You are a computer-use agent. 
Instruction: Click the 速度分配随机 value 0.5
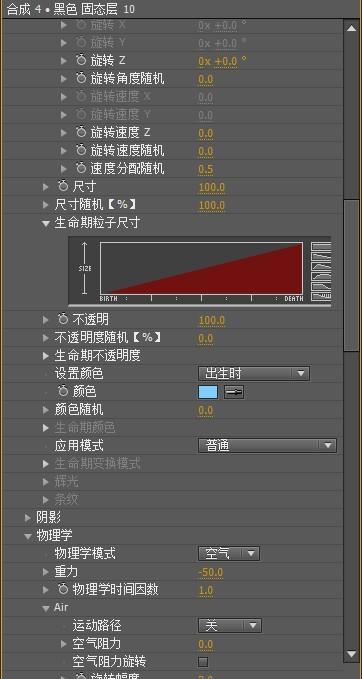tap(206, 169)
